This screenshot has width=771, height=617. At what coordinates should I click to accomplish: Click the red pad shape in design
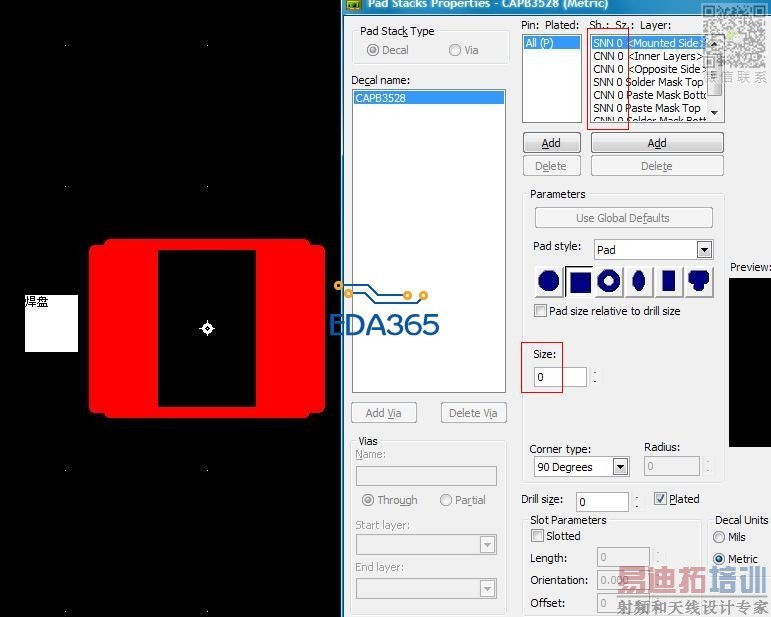pos(123,328)
